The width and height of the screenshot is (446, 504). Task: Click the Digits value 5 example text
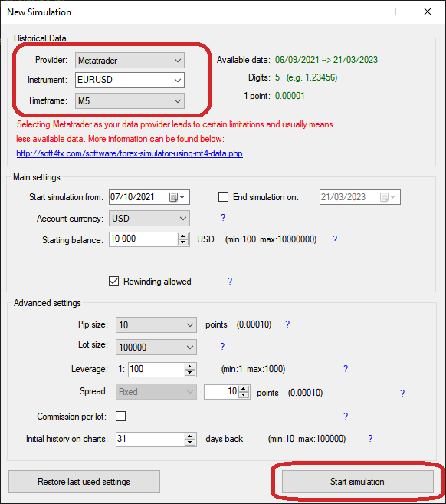pos(306,77)
